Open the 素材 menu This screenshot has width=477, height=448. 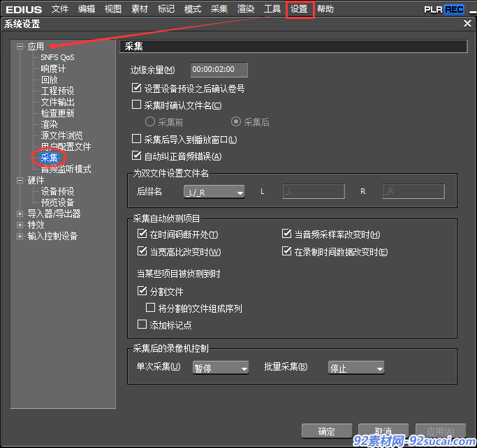click(139, 9)
